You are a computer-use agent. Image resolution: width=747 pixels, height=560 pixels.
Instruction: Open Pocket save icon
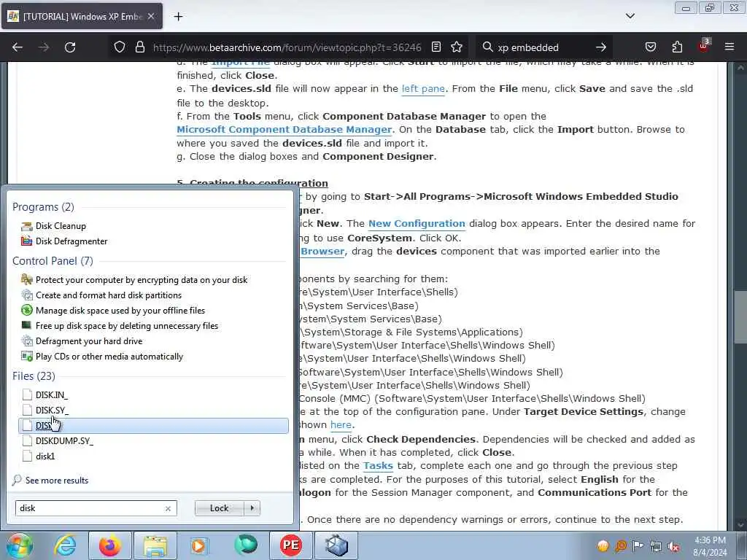(650, 47)
